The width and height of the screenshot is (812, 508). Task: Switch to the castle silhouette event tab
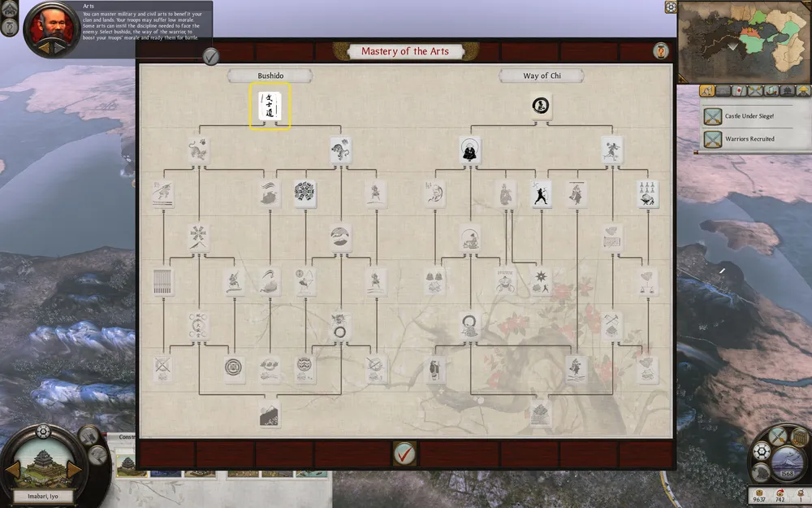787,91
